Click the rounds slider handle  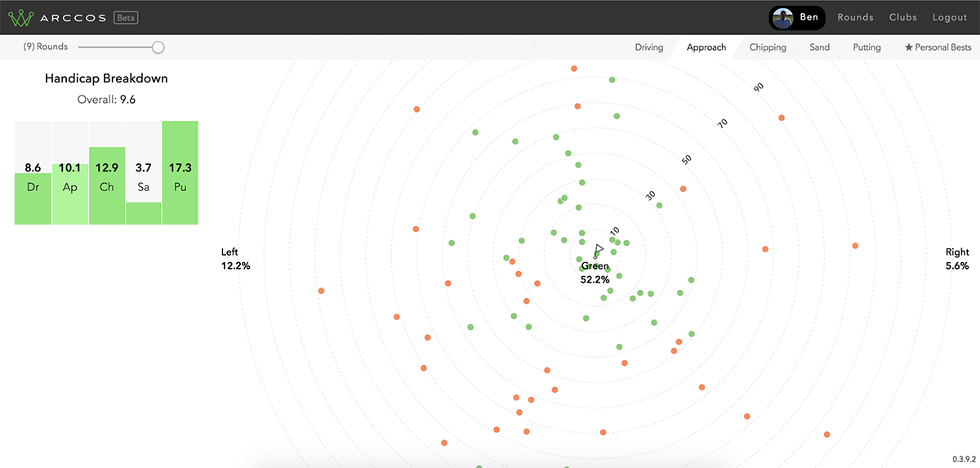158,47
